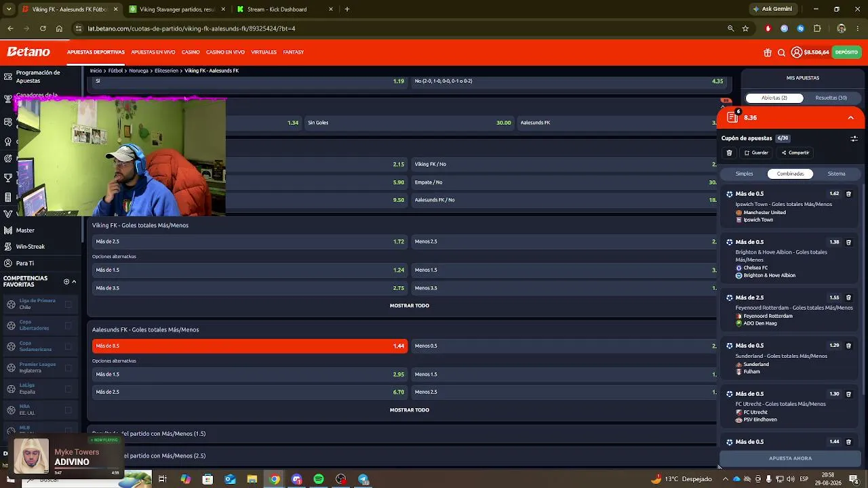Image resolution: width=868 pixels, height=488 pixels.
Task: Check the Copa Sudamericana checkbox
Action: tap(68, 346)
